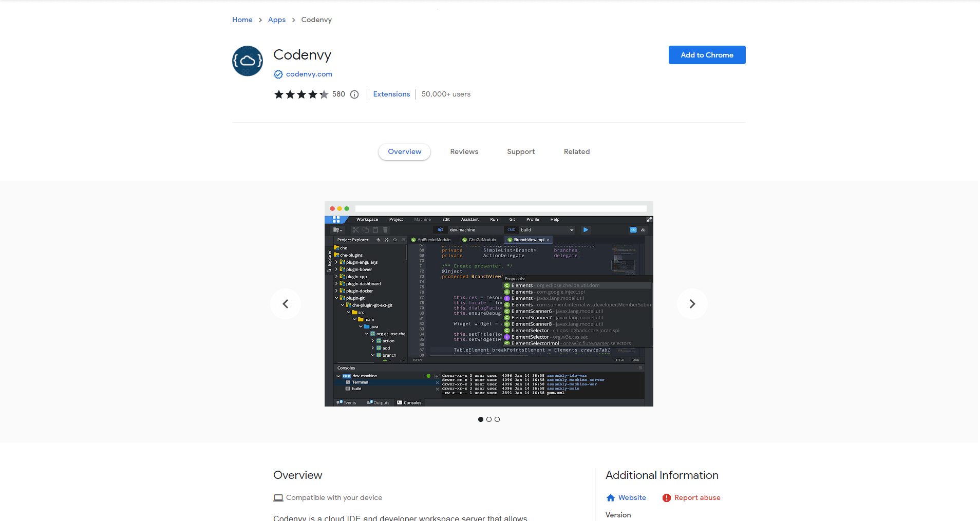Image resolution: width=980 pixels, height=521 pixels.
Task: Open the Support tab
Action: pos(521,152)
